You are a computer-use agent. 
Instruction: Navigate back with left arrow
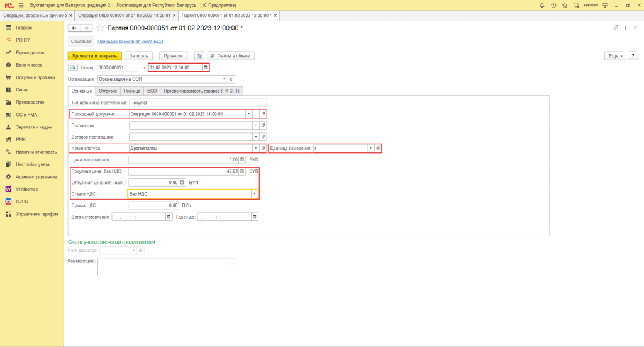(x=74, y=28)
